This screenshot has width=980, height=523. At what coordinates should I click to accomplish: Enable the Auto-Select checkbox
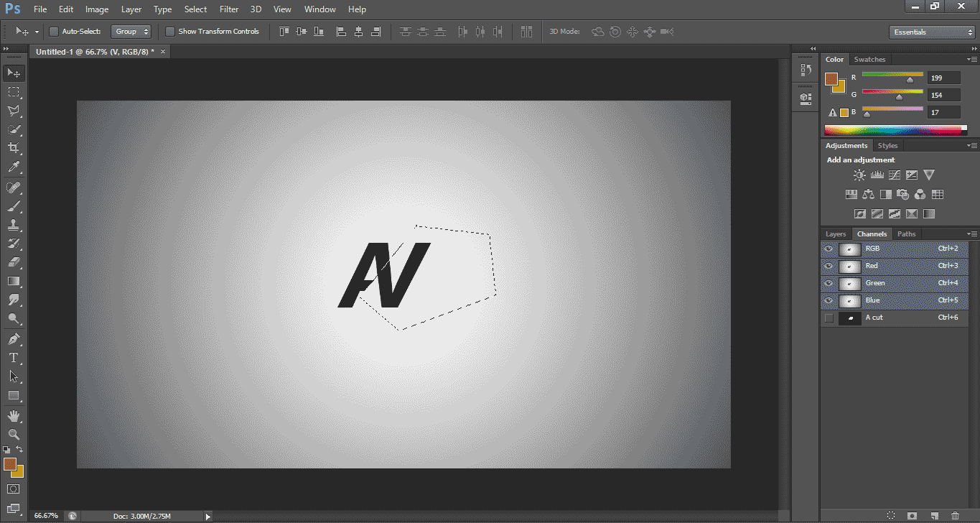(53, 31)
